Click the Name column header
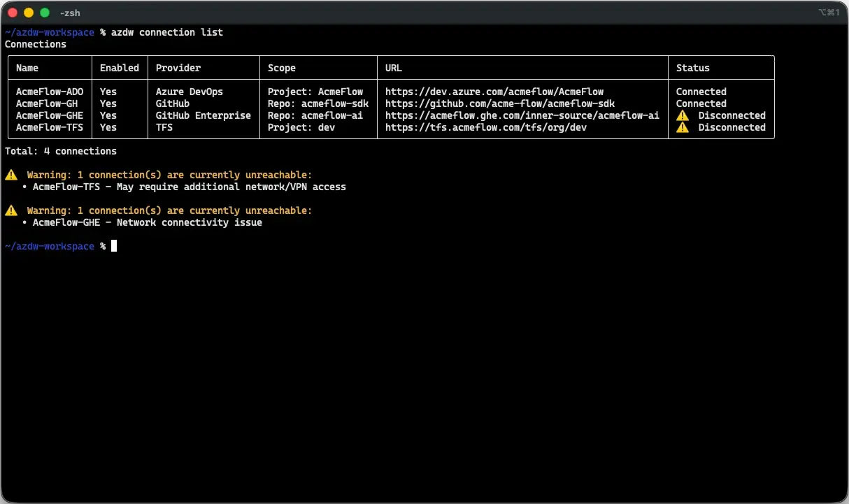The height and width of the screenshot is (504, 849). (x=27, y=68)
